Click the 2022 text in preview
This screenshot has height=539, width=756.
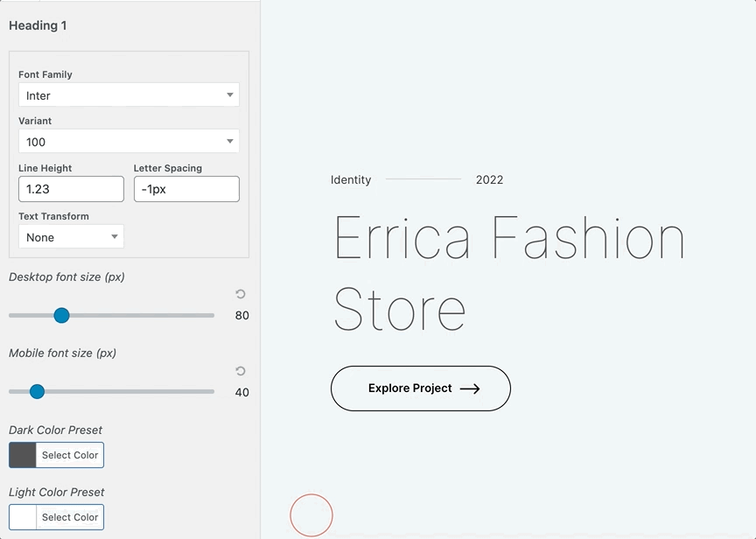[489, 180]
